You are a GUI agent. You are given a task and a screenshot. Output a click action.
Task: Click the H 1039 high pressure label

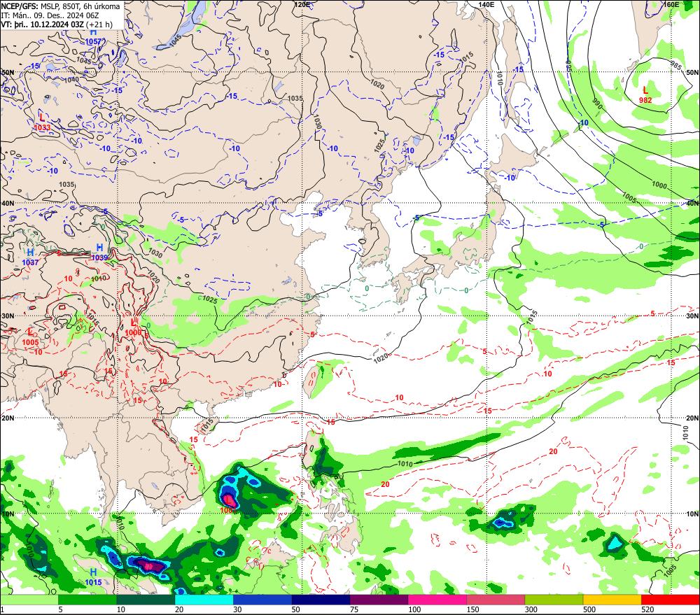tap(99, 253)
